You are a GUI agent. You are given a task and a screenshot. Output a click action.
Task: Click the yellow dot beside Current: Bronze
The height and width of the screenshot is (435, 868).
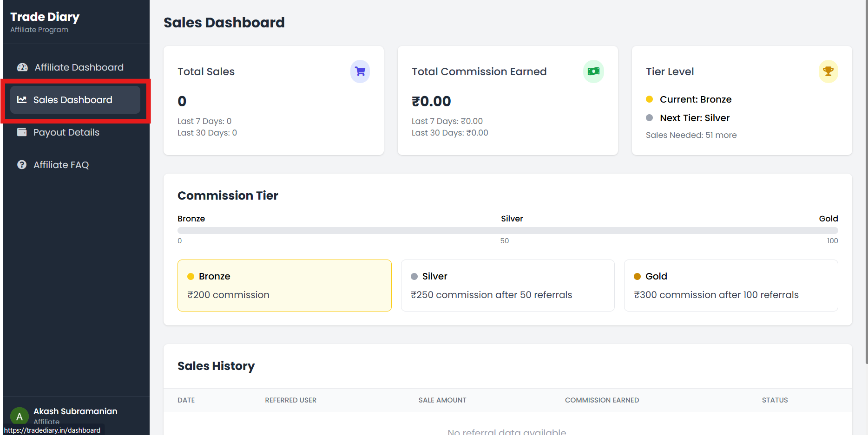click(x=650, y=99)
